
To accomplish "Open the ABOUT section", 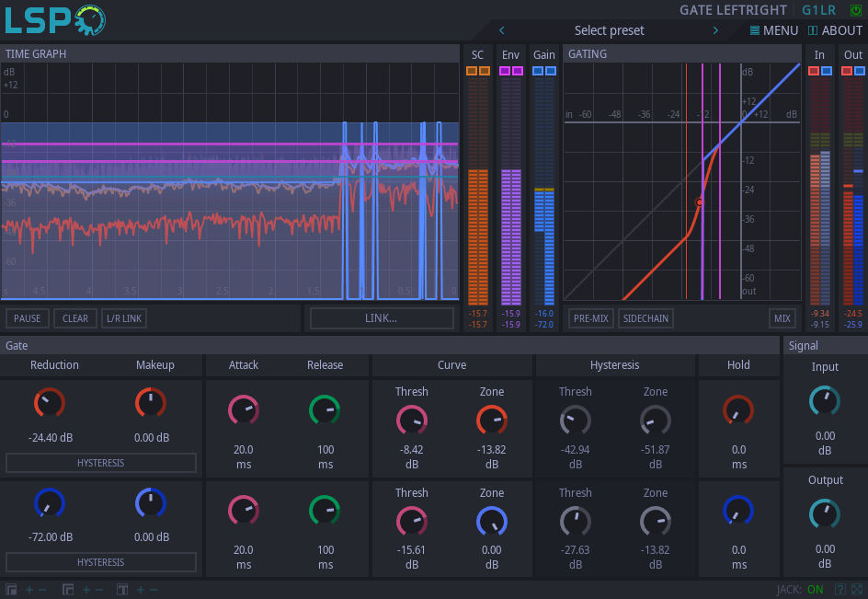I will pyautogui.click(x=835, y=30).
